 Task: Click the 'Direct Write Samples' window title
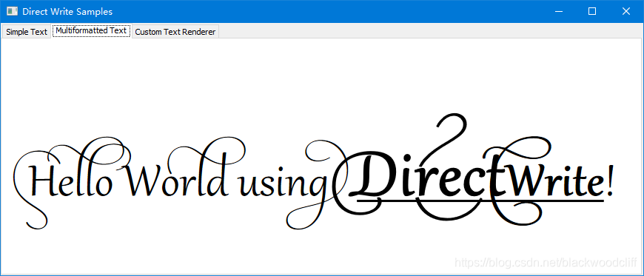tap(67, 12)
